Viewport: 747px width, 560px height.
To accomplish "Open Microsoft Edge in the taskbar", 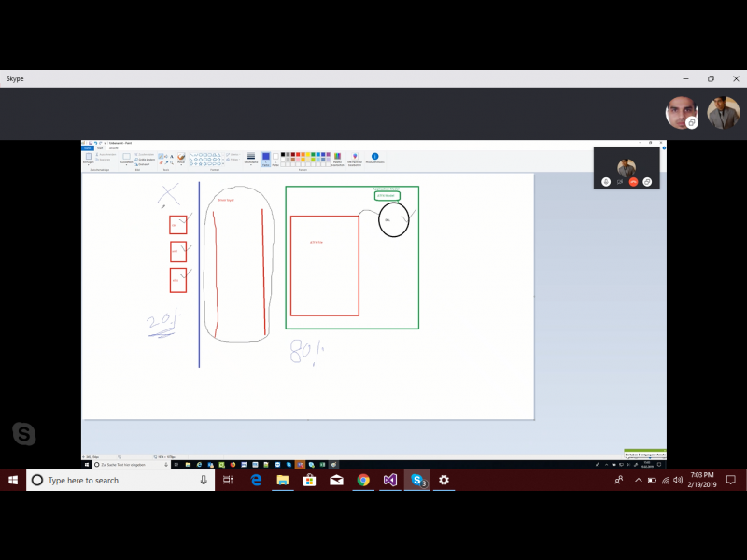I will tap(256, 480).
